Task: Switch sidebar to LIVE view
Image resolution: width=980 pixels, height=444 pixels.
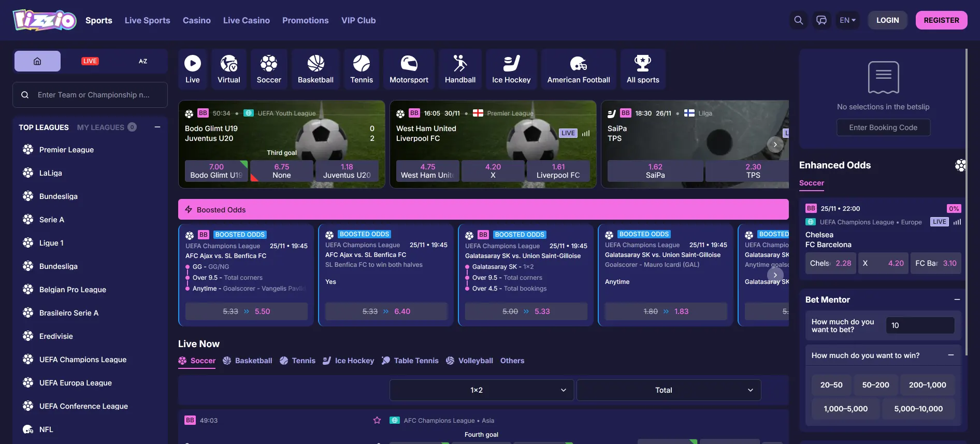Action: 90,61
